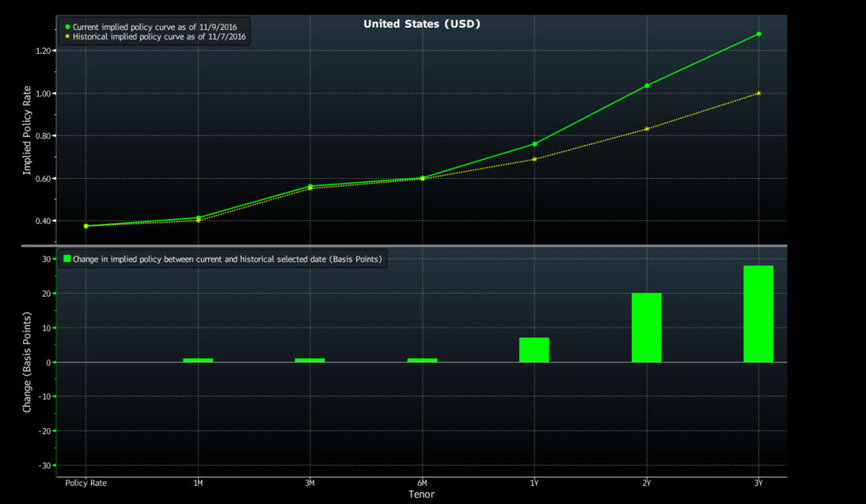Select the 2Y point on the yellow historical curve

click(x=647, y=129)
